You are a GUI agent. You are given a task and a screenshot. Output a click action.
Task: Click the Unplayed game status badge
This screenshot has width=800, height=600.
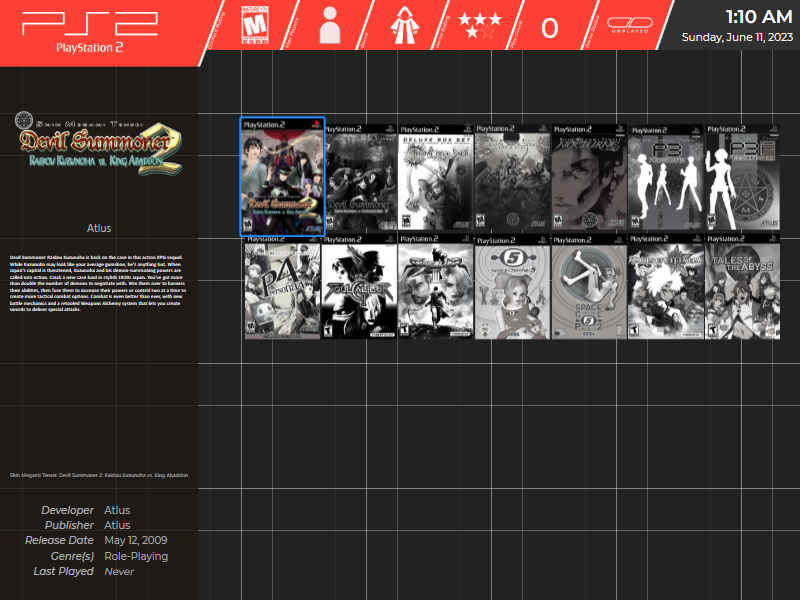tap(630, 25)
